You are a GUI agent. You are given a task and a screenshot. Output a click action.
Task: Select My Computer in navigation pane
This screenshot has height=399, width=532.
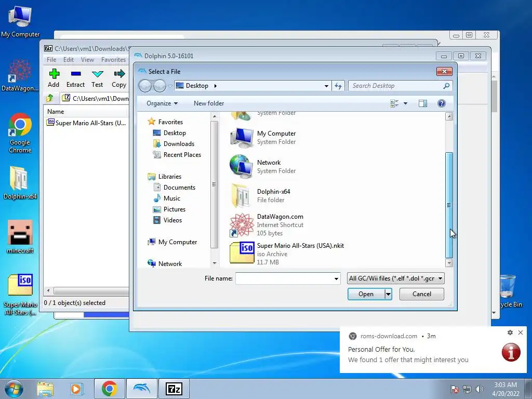coord(172,242)
